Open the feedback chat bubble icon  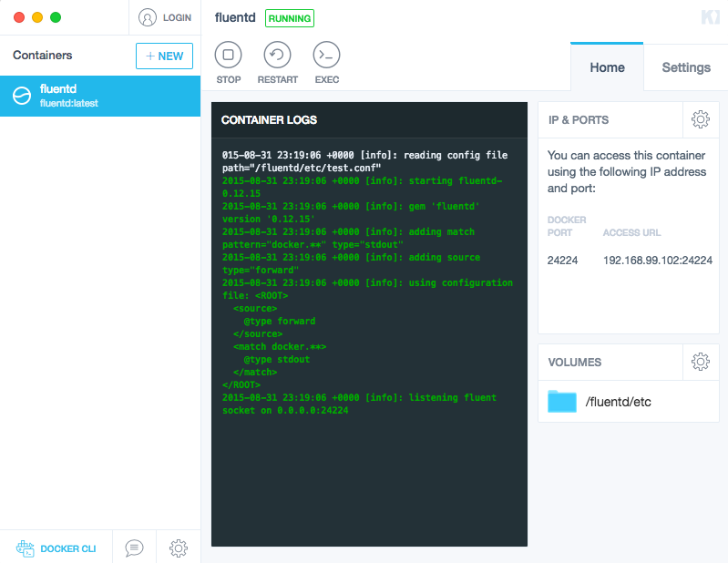pyautogui.click(x=134, y=548)
